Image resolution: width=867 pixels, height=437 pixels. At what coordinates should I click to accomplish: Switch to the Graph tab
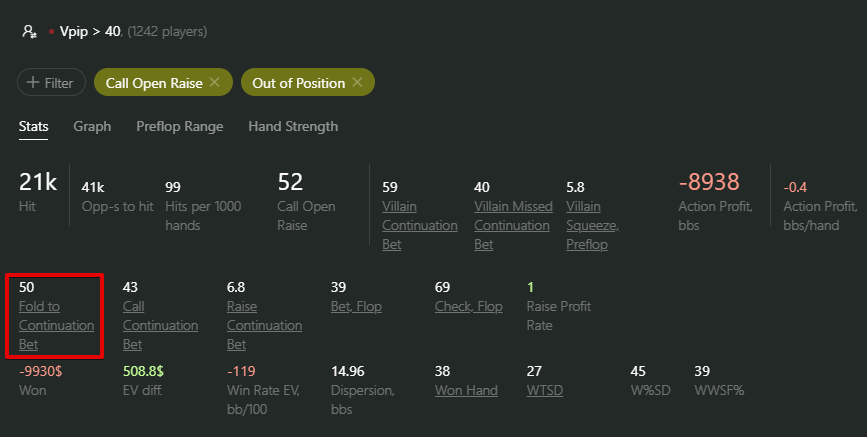coord(92,127)
